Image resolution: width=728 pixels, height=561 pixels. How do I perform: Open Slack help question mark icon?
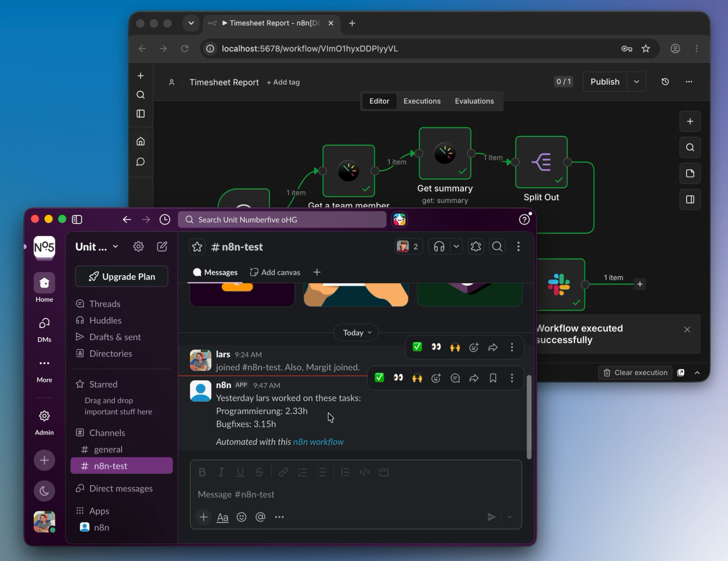click(524, 219)
